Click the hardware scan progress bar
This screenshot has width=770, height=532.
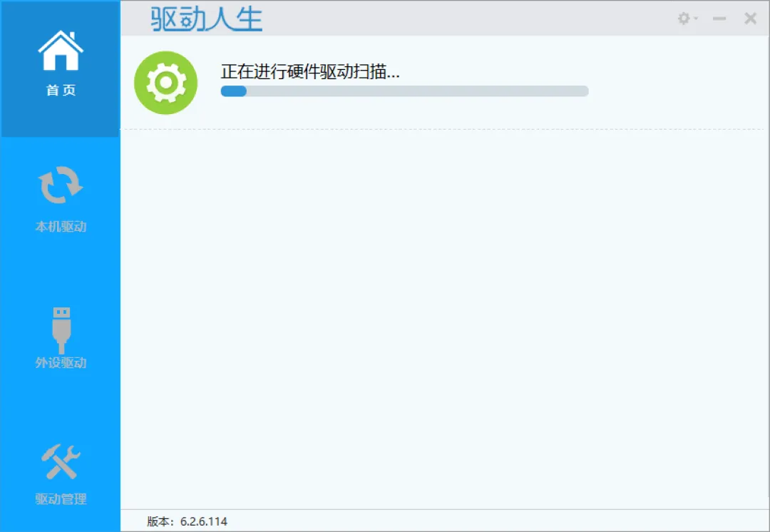(405, 91)
